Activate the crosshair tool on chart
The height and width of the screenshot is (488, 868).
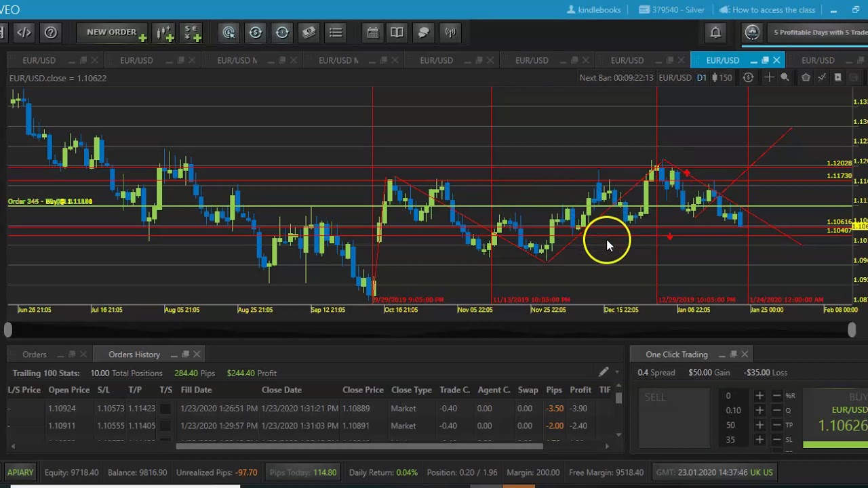point(769,78)
